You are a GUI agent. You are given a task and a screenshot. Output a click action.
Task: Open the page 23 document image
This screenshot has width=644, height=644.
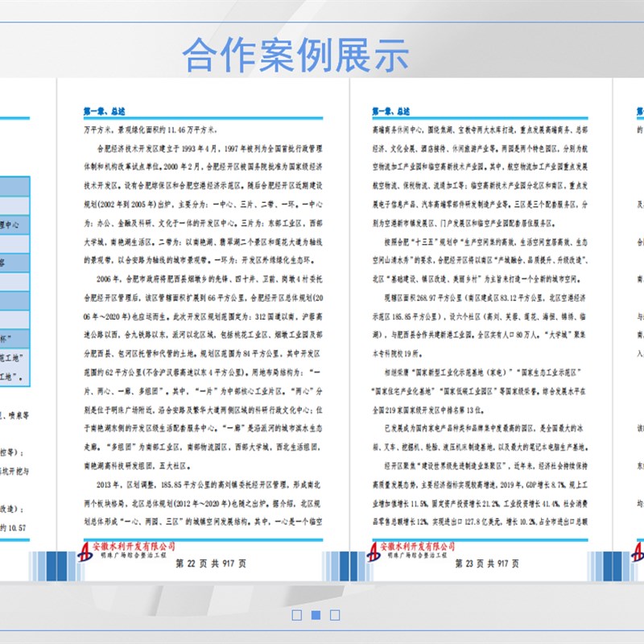point(481,329)
